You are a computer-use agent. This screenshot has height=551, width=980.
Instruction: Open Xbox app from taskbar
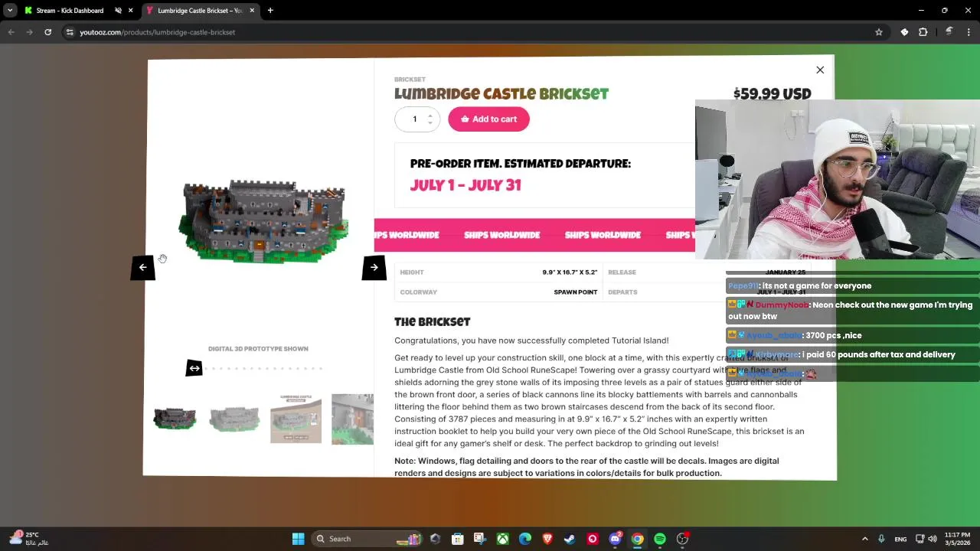pos(502,539)
